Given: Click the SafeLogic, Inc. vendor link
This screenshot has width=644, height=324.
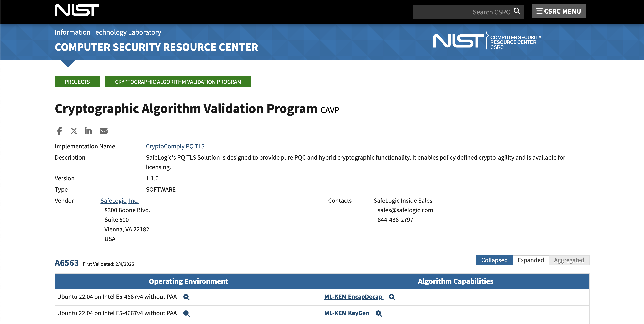Looking at the screenshot, I should (x=119, y=201).
